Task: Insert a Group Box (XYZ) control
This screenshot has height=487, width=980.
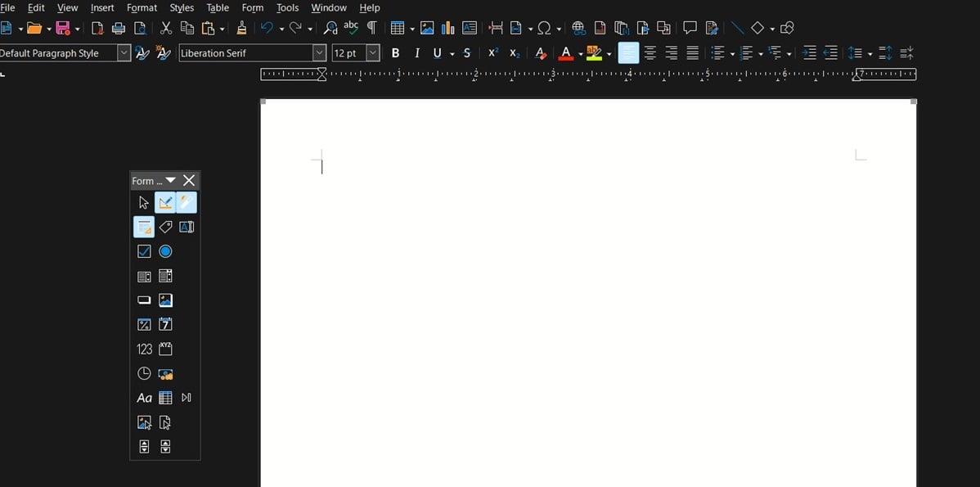Action: pos(165,349)
